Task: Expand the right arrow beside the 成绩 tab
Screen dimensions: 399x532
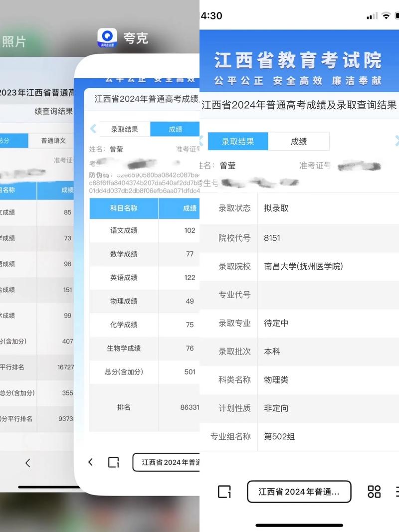Action: pyautogui.click(x=396, y=141)
